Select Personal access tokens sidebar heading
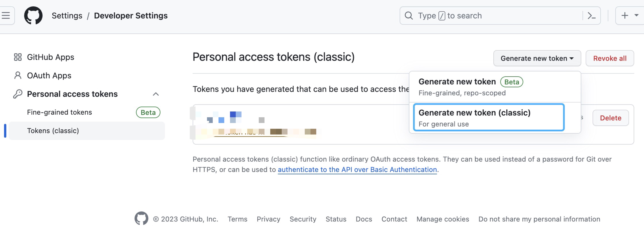Screen dimensions: 644x246 click(72, 94)
